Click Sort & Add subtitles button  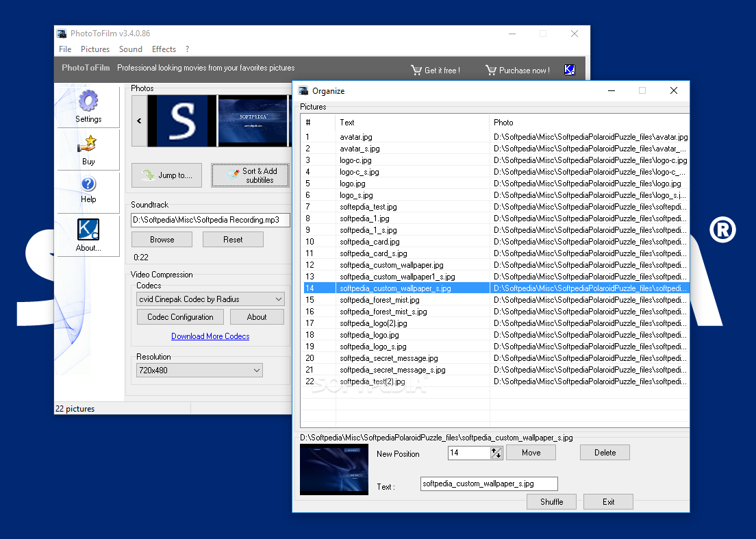[x=250, y=175]
